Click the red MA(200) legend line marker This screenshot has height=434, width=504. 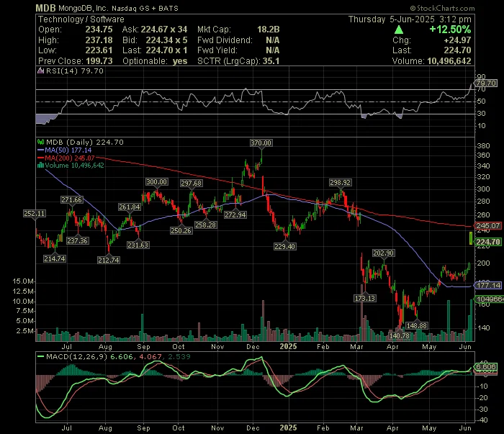(x=40, y=158)
